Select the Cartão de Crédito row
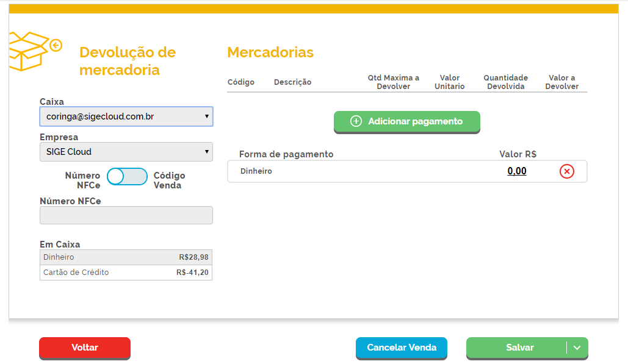Image resolution: width=628 pixels, height=364 pixels. [126, 273]
